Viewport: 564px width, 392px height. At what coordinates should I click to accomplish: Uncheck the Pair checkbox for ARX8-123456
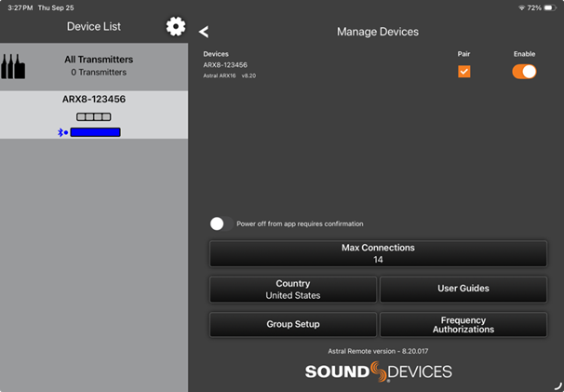(464, 72)
